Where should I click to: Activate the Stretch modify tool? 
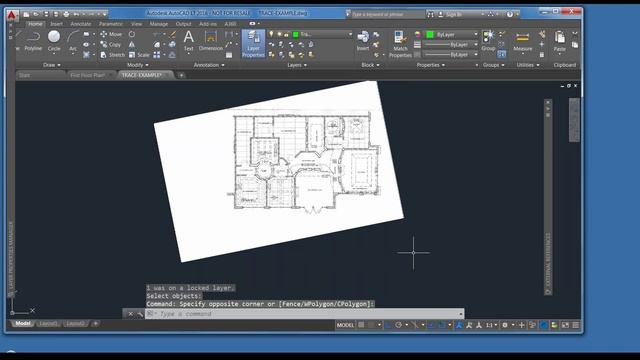tap(113, 55)
